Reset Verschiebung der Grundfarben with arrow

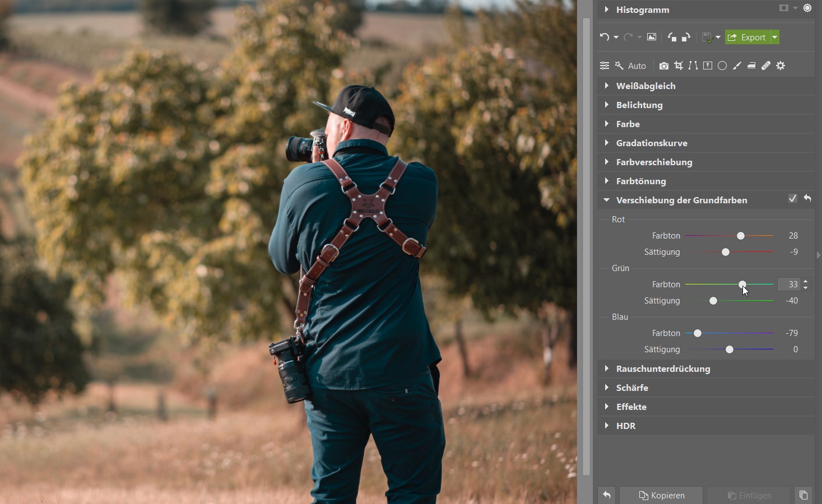[x=807, y=198]
